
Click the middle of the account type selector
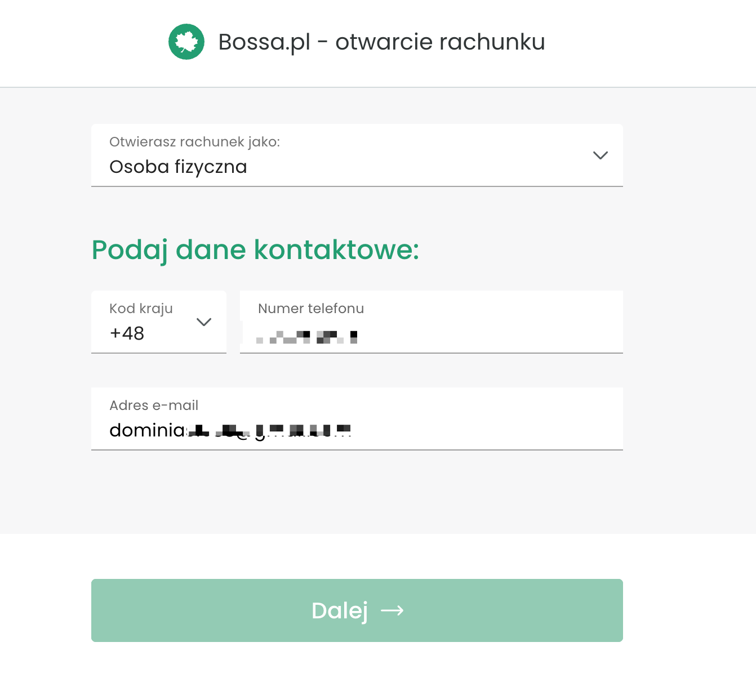coord(357,155)
